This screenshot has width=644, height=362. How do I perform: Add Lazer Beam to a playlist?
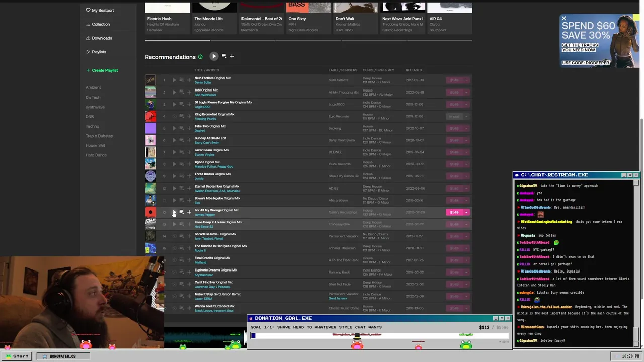(189, 152)
